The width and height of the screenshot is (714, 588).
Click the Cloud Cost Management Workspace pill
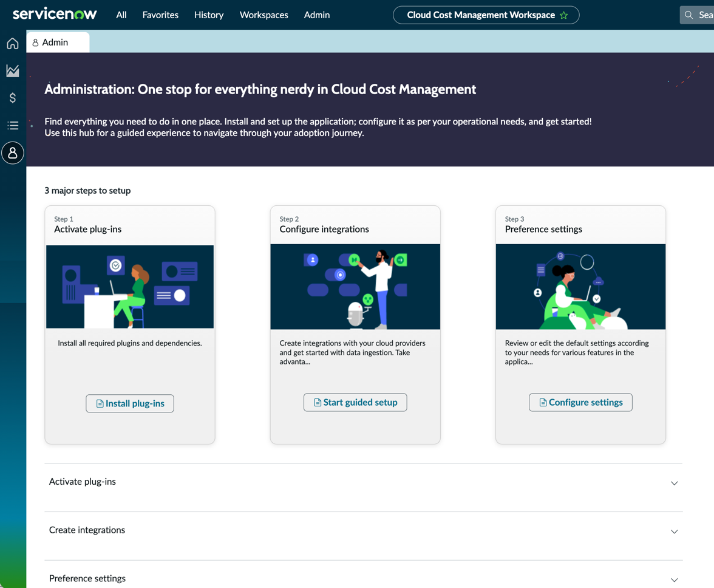(486, 15)
